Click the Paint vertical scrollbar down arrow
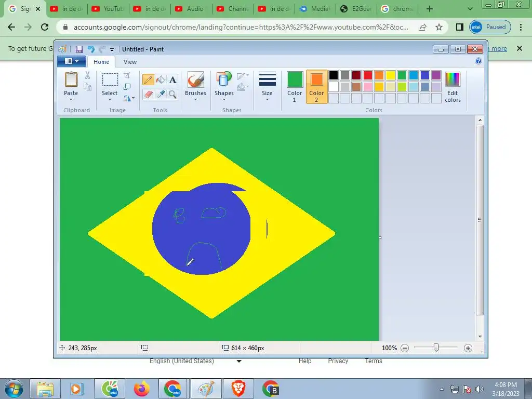The image size is (532, 399). click(480, 336)
